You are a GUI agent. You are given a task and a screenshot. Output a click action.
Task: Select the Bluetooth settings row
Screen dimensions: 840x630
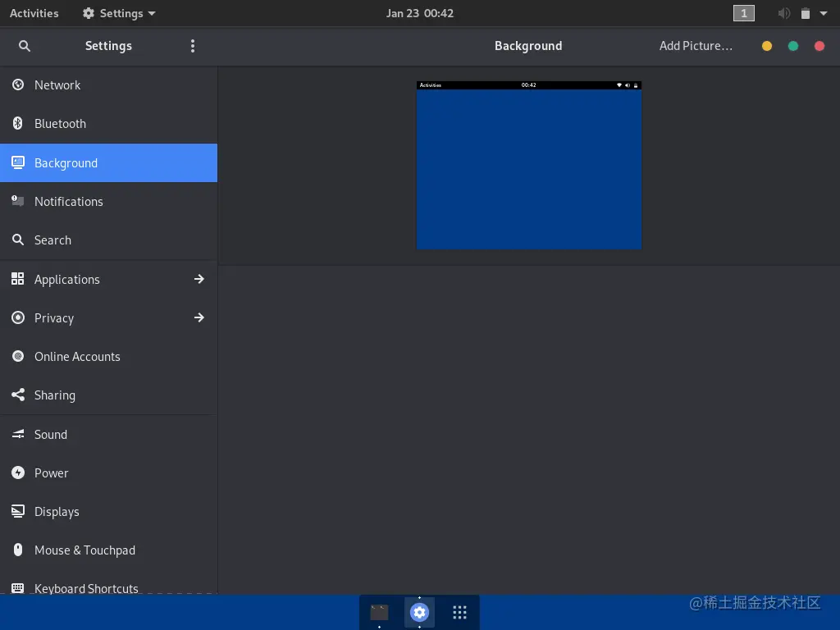(x=109, y=123)
